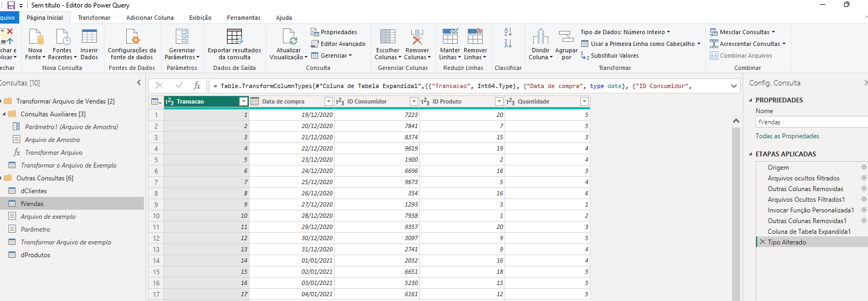This screenshot has width=868, height=301.
Task: Click Mesclar Consultas
Action: (x=742, y=32)
